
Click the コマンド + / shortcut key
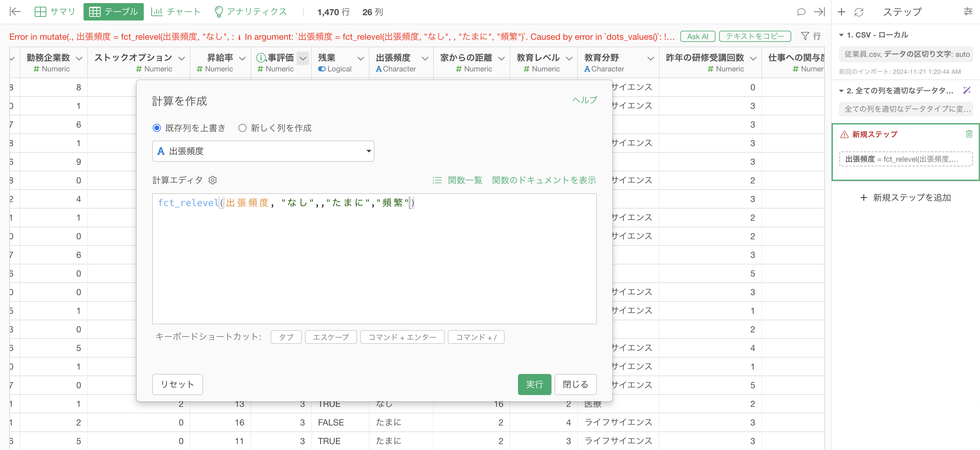click(x=476, y=337)
